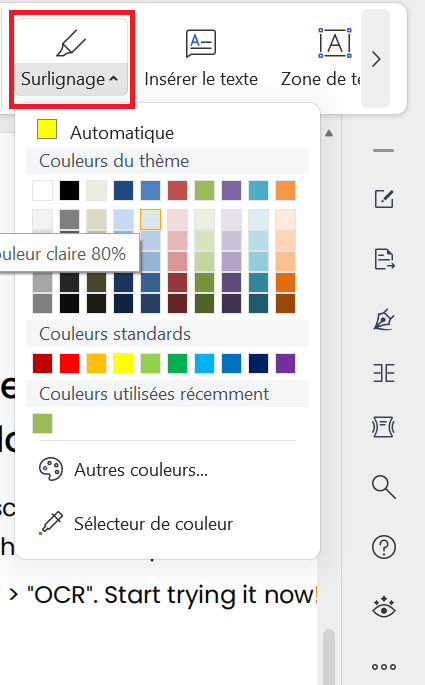The image size is (425, 685).
Task: Select the dark blue swatch in first theme row
Action: pos(124,190)
